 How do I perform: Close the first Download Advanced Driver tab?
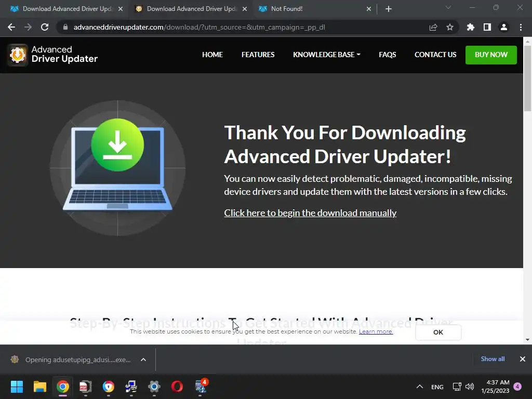click(x=120, y=9)
